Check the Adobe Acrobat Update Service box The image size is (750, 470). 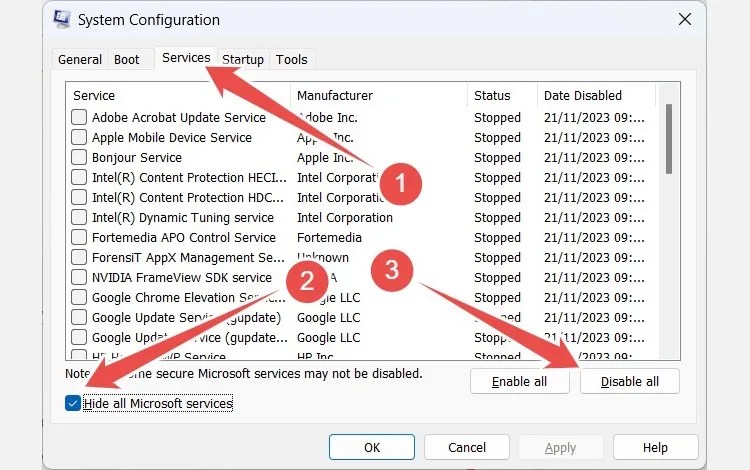[79, 117]
